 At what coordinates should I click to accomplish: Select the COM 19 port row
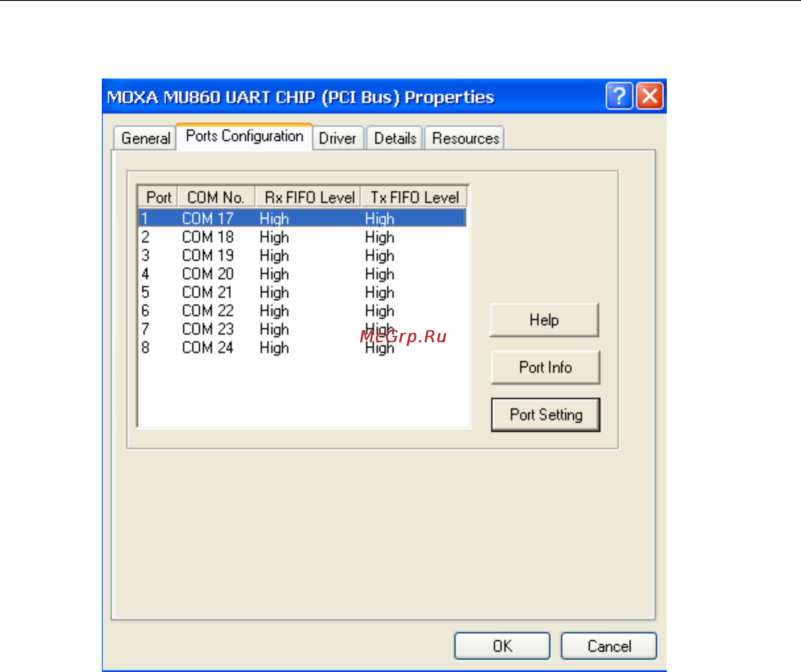coord(302,256)
